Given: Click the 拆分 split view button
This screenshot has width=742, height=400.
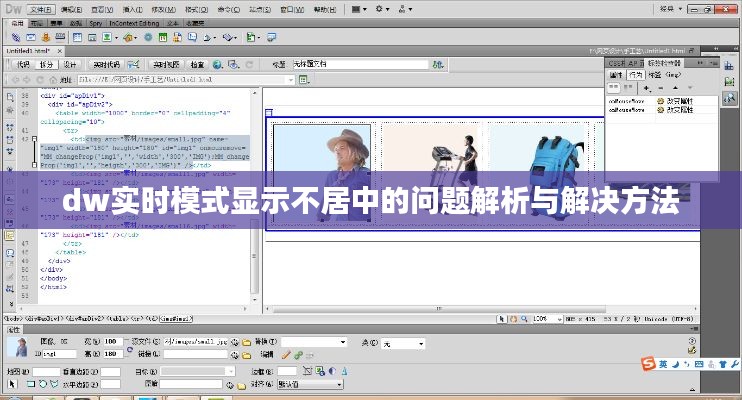Looking at the screenshot, I should click(x=46, y=64).
